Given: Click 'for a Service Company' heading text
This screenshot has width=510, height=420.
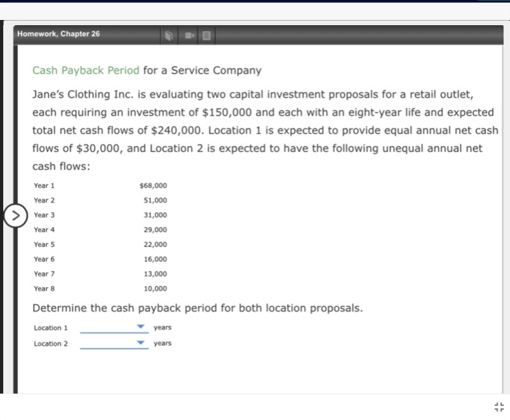Looking at the screenshot, I should [x=202, y=70].
